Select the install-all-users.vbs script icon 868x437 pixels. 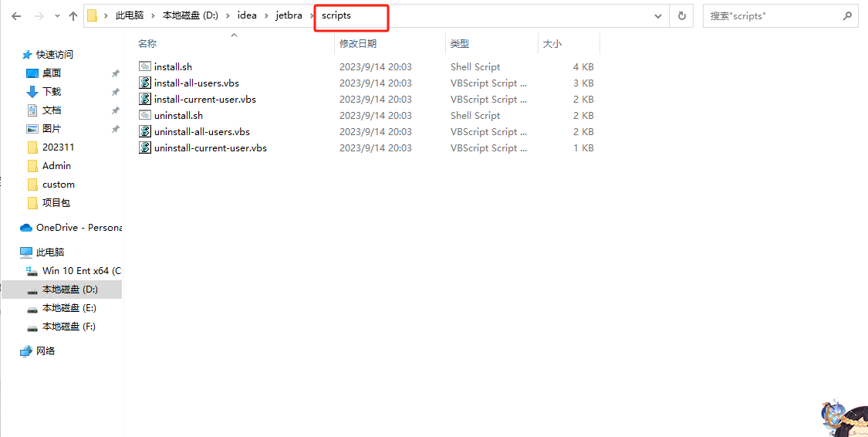click(x=144, y=83)
